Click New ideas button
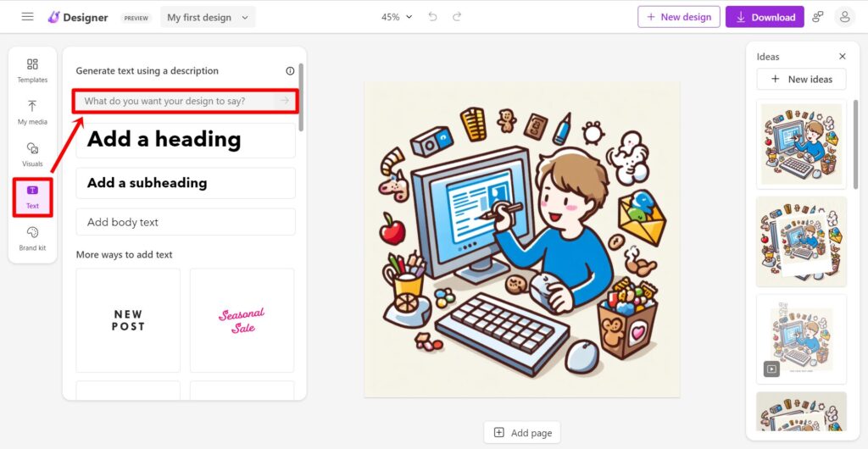The width and height of the screenshot is (868, 449). [x=802, y=79]
